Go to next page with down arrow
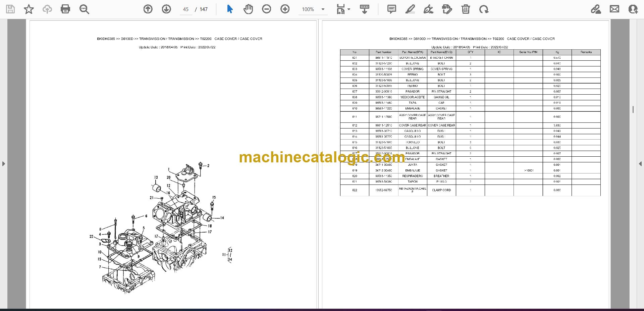The width and height of the screenshot is (644, 311). coord(166,9)
